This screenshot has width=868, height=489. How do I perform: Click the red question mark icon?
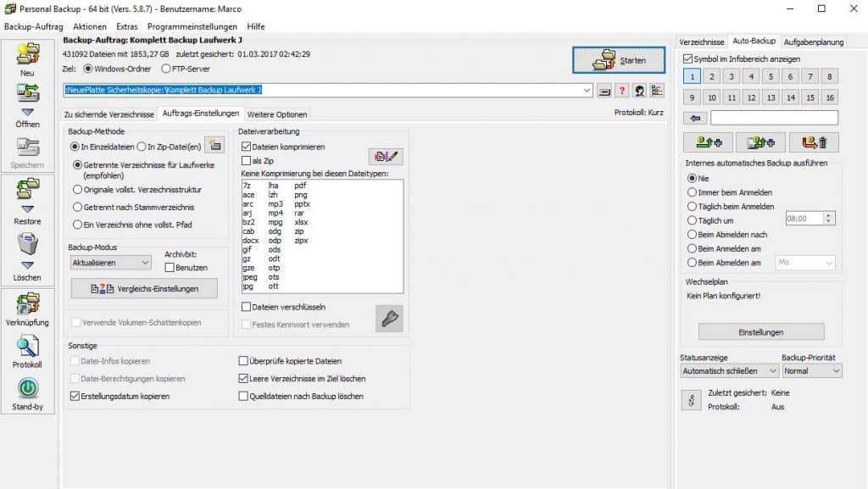point(621,91)
